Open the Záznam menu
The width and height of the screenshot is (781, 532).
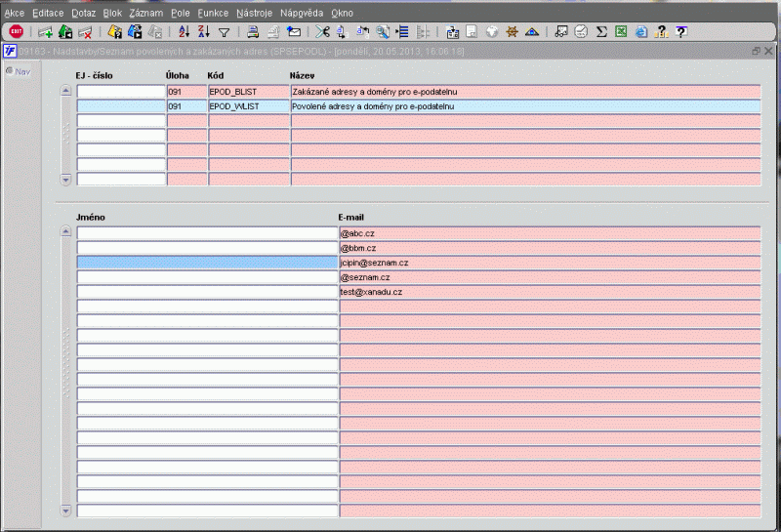(145, 13)
